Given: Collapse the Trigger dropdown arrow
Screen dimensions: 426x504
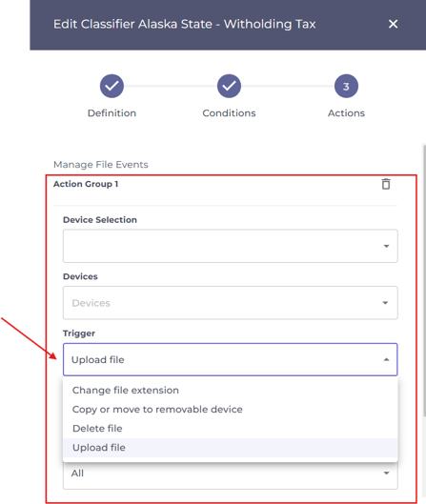Looking at the screenshot, I should click(x=387, y=359).
